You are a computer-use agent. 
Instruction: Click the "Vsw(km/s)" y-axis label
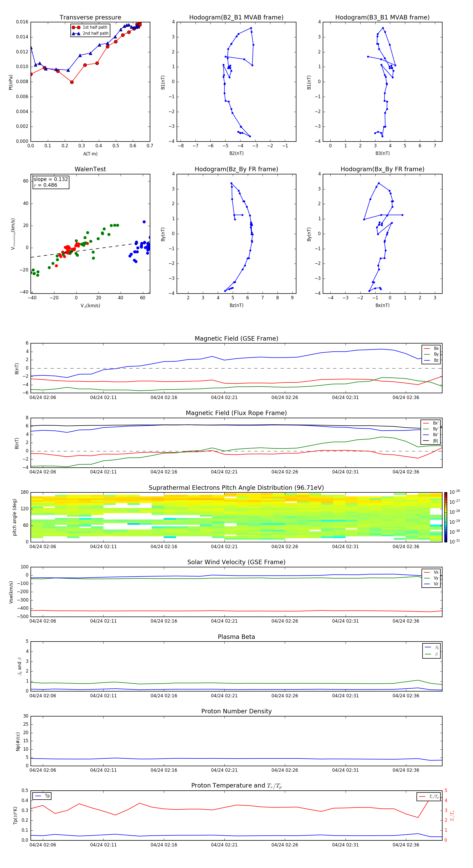pyautogui.click(x=11, y=592)
